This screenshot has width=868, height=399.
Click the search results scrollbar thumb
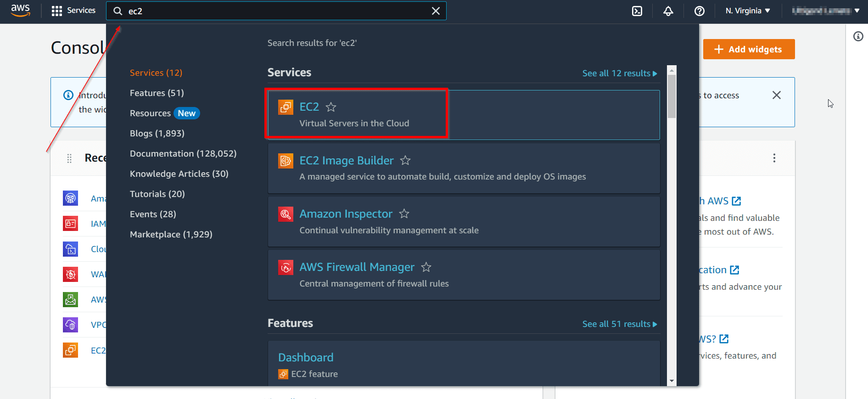pyautogui.click(x=672, y=96)
